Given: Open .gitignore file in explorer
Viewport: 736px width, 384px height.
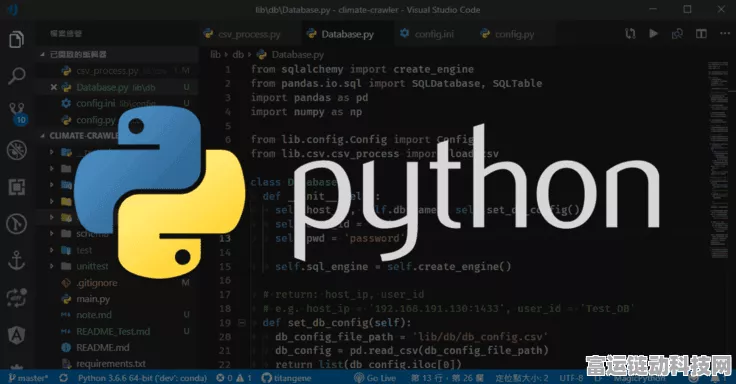Looking at the screenshot, I should point(117,283).
